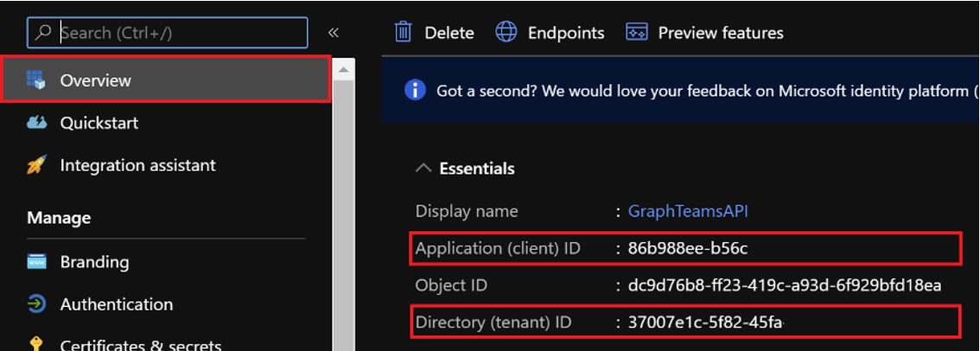Click the Authentication icon in sidebar

coord(36,304)
